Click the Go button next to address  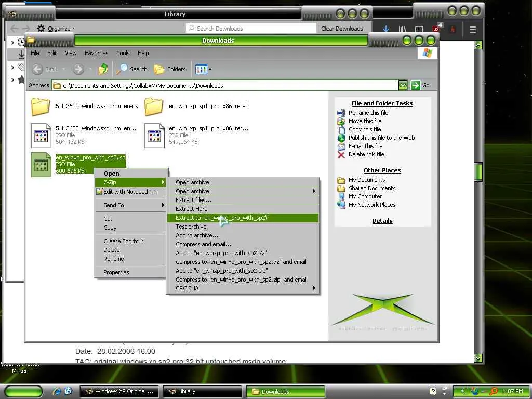[x=420, y=85]
